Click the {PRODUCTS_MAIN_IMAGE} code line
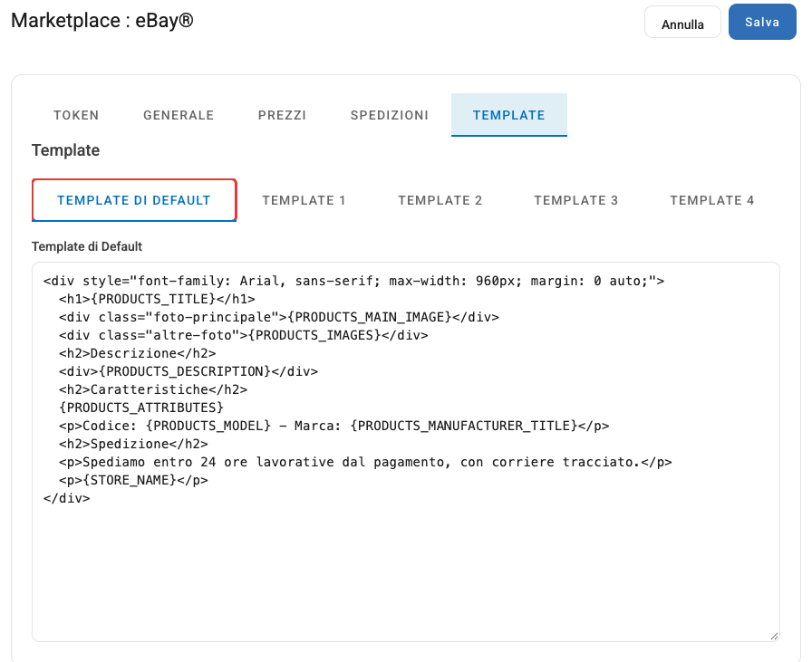The width and height of the screenshot is (812, 662). (279, 317)
